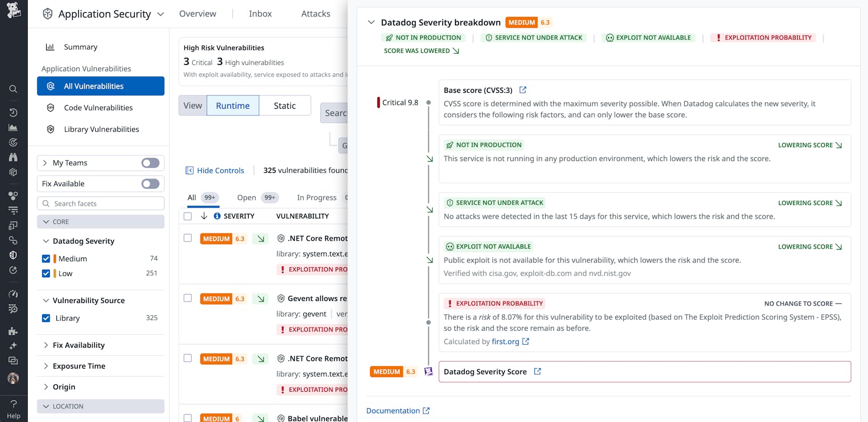Select Library Vulnerabilities in sidebar

coord(101,129)
